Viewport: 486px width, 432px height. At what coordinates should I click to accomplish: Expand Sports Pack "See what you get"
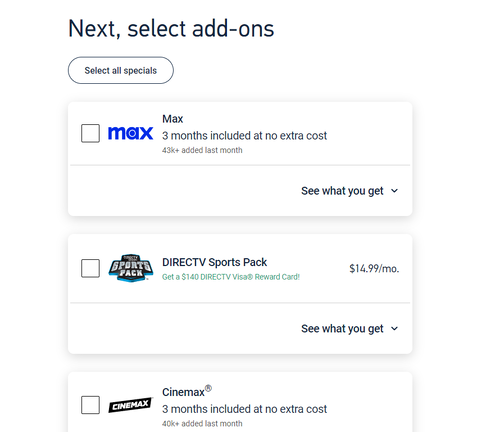click(349, 329)
